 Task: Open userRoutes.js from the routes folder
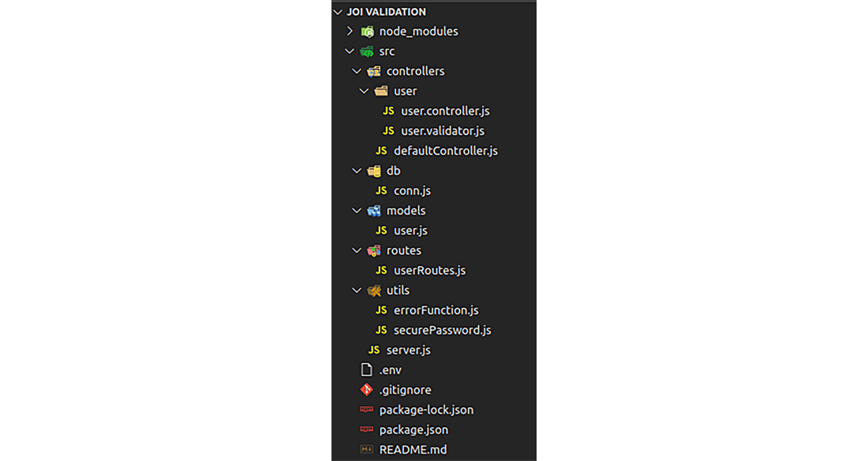pos(429,270)
